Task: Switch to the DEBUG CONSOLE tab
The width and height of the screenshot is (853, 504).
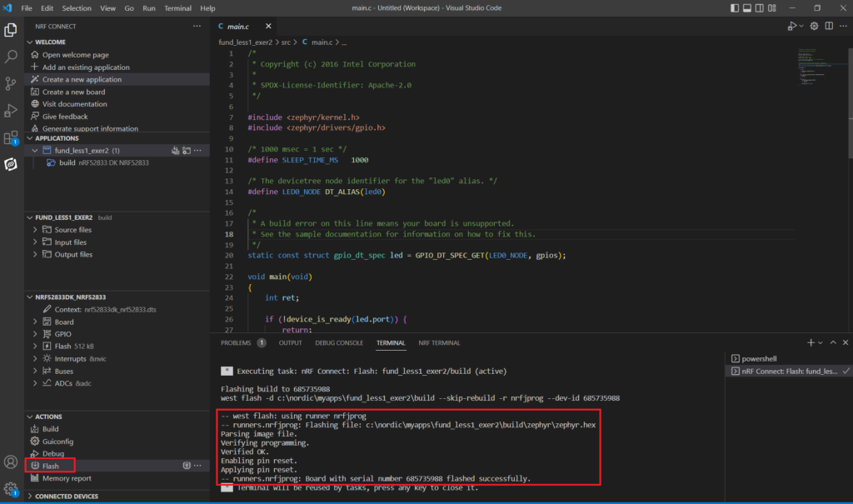Action: click(339, 343)
